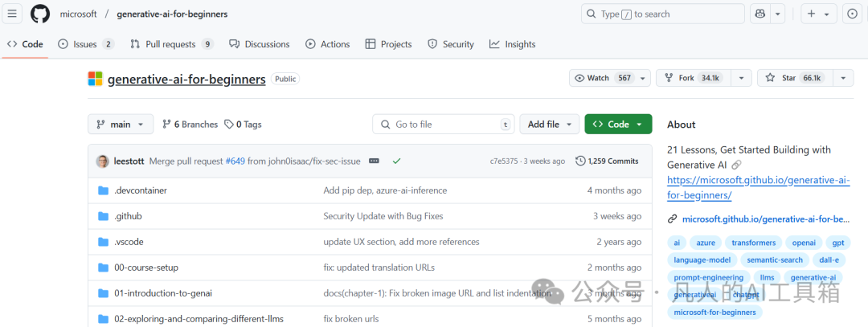Open commit 'Add pip dep, azure-ai-inference'
The height and width of the screenshot is (327, 868).
[x=385, y=190]
